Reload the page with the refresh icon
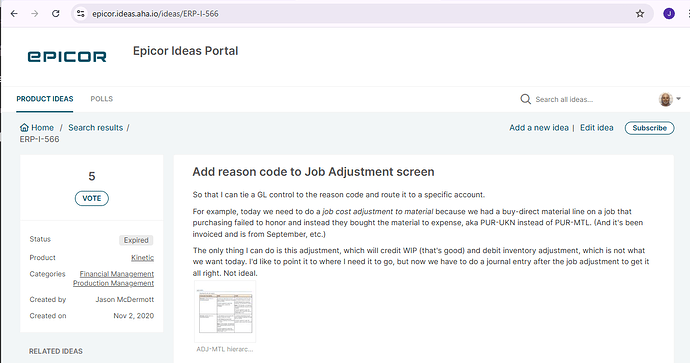 pyautogui.click(x=55, y=14)
